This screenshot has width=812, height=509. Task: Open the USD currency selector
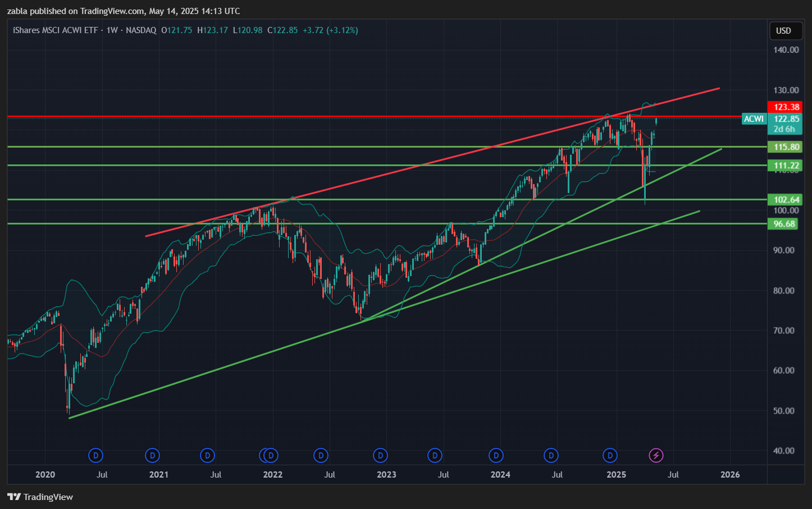click(x=783, y=31)
